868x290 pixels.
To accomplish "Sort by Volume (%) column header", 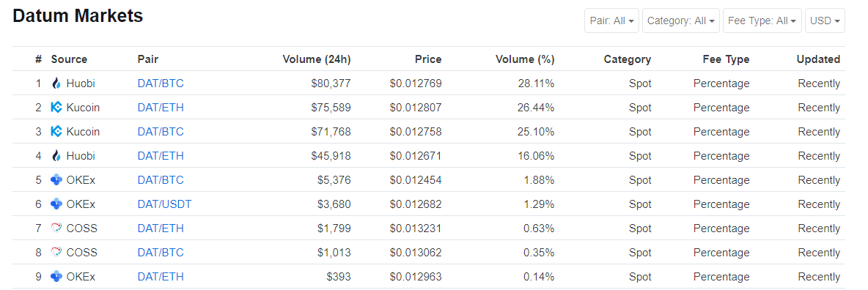I will click(525, 59).
